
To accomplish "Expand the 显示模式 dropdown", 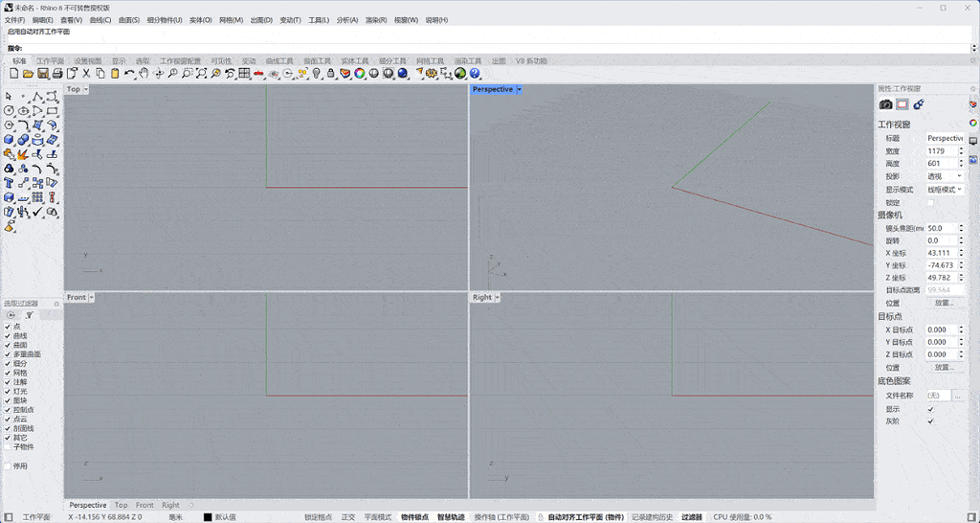I will coord(945,190).
